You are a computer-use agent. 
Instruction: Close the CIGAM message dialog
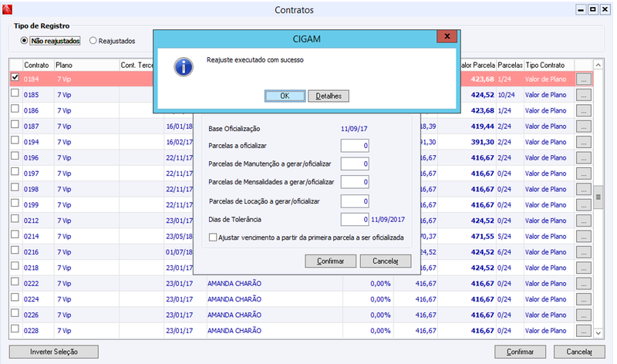point(447,36)
